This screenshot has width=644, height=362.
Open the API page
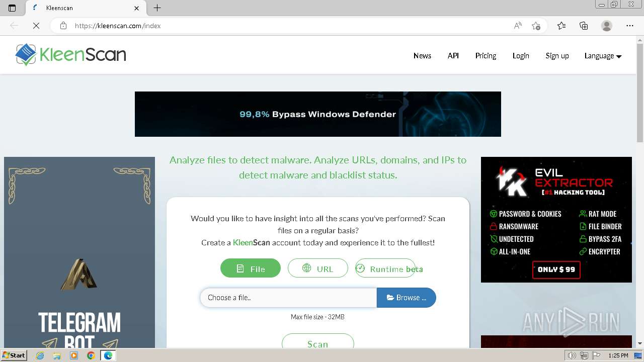(453, 56)
